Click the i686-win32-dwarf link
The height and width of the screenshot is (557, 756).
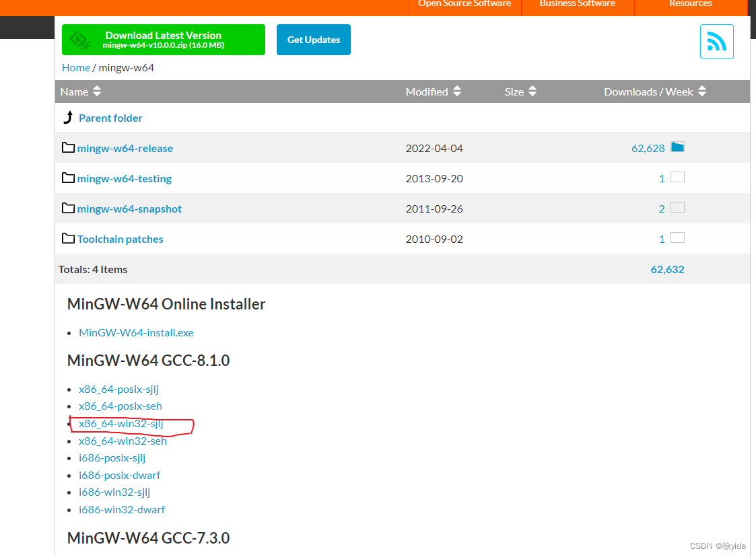pyautogui.click(x=122, y=509)
